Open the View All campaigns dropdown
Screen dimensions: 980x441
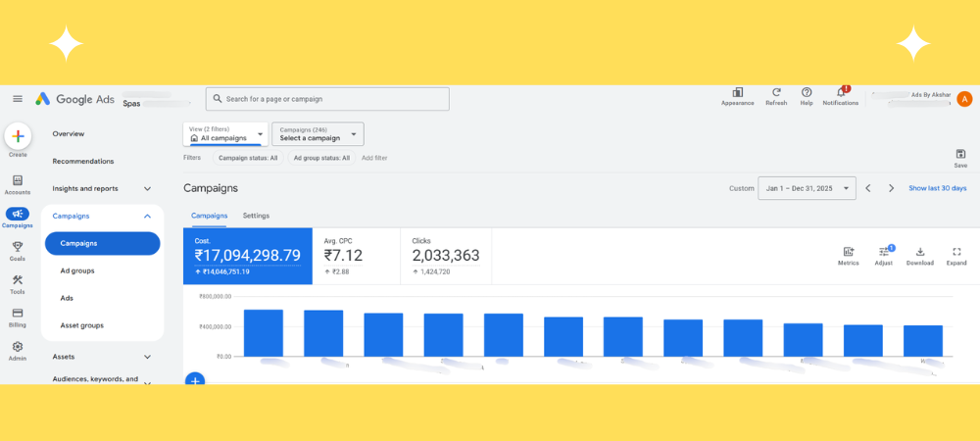pos(225,133)
